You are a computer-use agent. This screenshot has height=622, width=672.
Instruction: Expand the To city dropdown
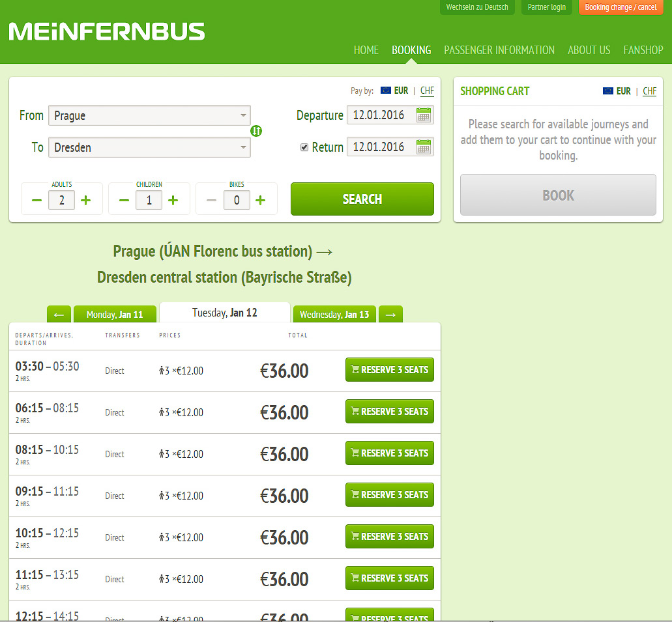click(x=243, y=147)
